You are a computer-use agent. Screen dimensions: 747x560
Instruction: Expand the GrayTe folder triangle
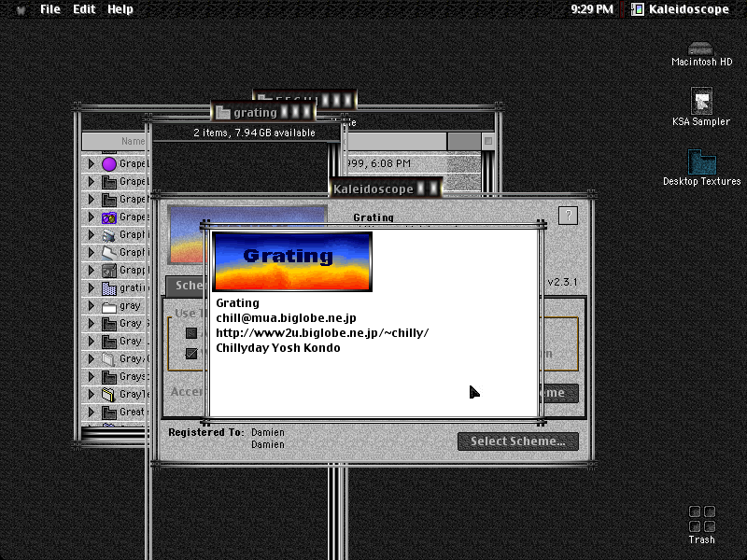(92, 394)
